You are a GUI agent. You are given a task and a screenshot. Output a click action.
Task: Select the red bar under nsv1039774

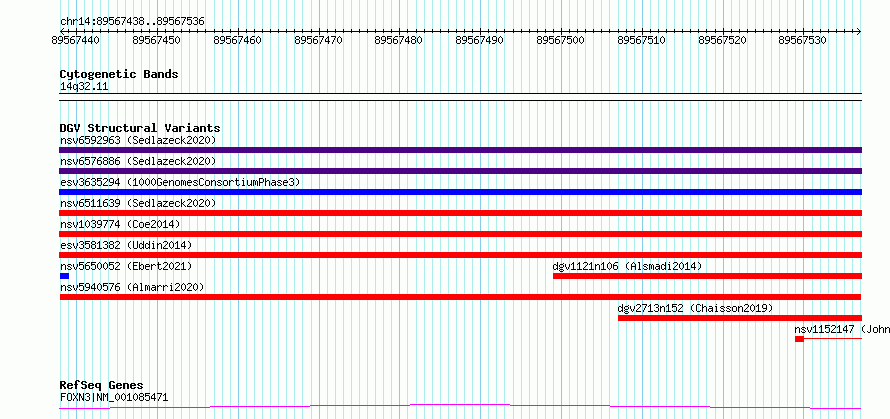[x=460, y=234]
